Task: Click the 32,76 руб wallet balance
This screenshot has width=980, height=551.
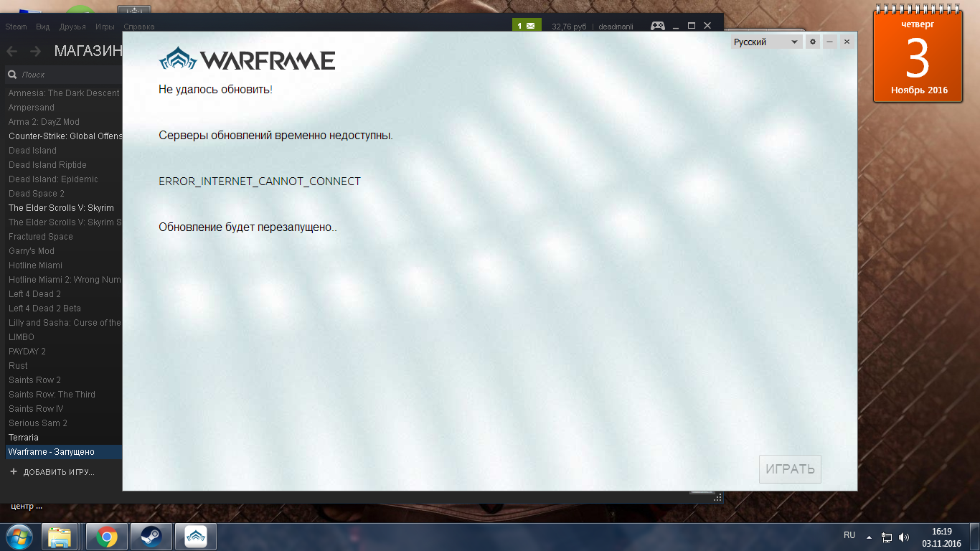Action: coord(569,27)
